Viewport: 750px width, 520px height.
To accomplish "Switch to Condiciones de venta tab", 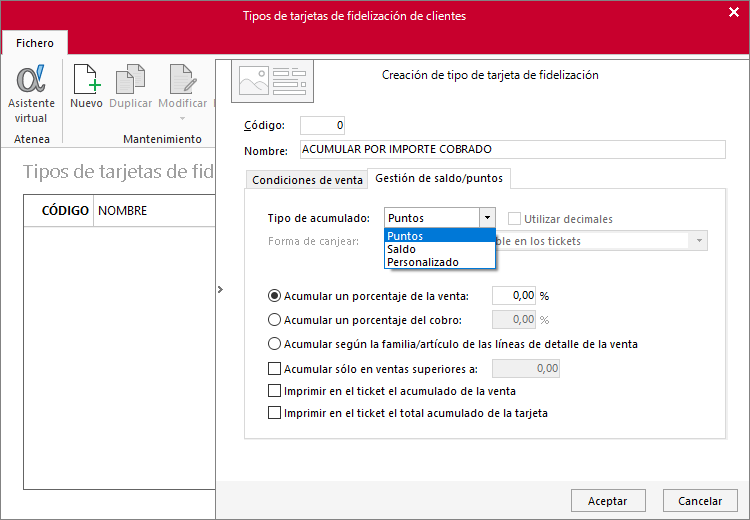I will click(x=307, y=180).
